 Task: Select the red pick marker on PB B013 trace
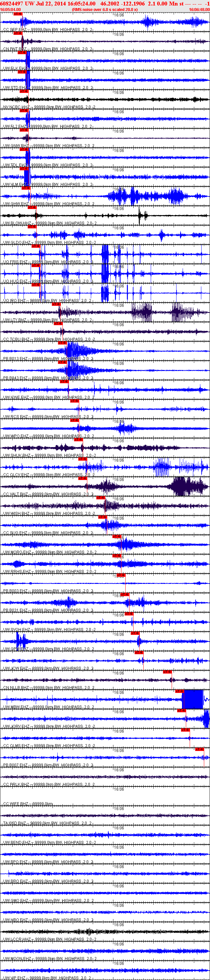click(x=62, y=343)
